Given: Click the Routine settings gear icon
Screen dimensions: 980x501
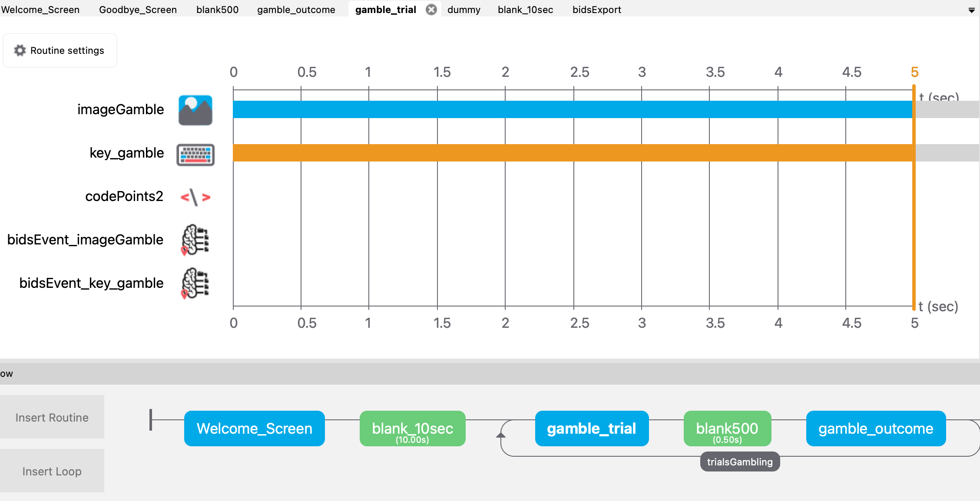Looking at the screenshot, I should coord(20,50).
